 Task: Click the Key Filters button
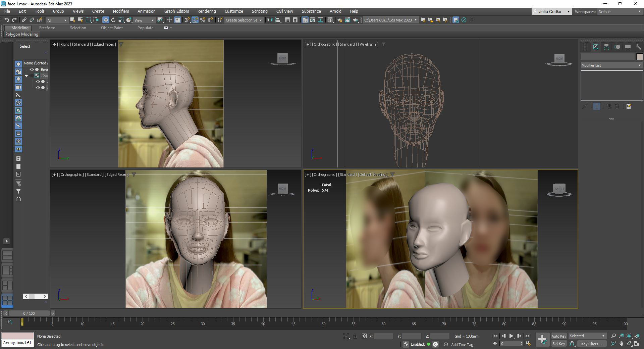(591, 344)
